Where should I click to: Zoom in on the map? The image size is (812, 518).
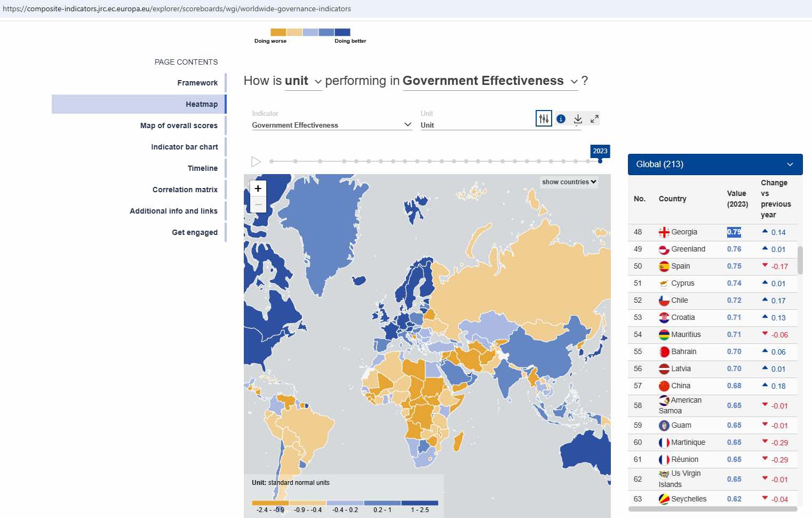point(258,189)
